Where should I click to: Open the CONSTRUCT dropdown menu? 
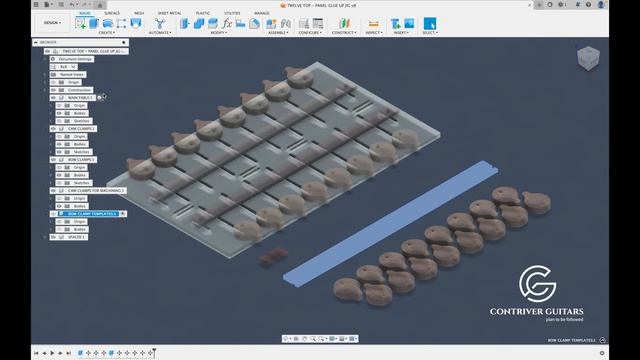point(344,33)
